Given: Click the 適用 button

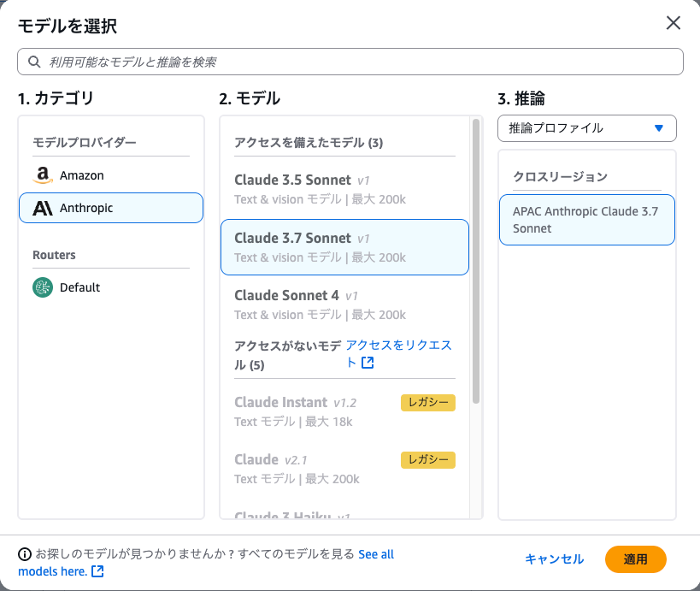Looking at the screenshot, I should coord(636,559).
